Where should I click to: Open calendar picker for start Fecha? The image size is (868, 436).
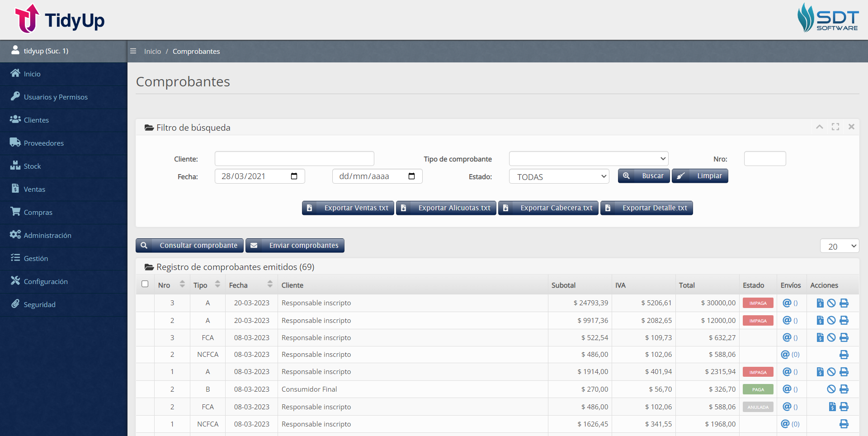pyautogui.click(x=294, y=176)
